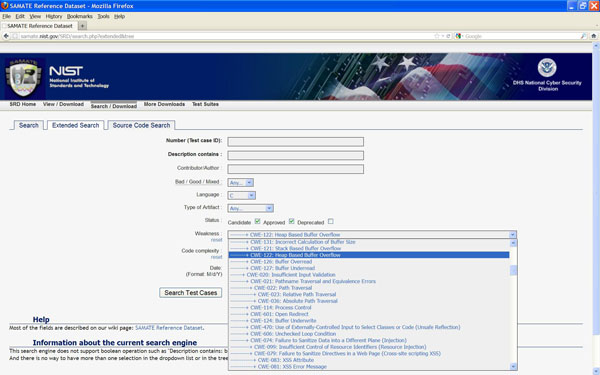Open the Edit menu

click(20, 16)
